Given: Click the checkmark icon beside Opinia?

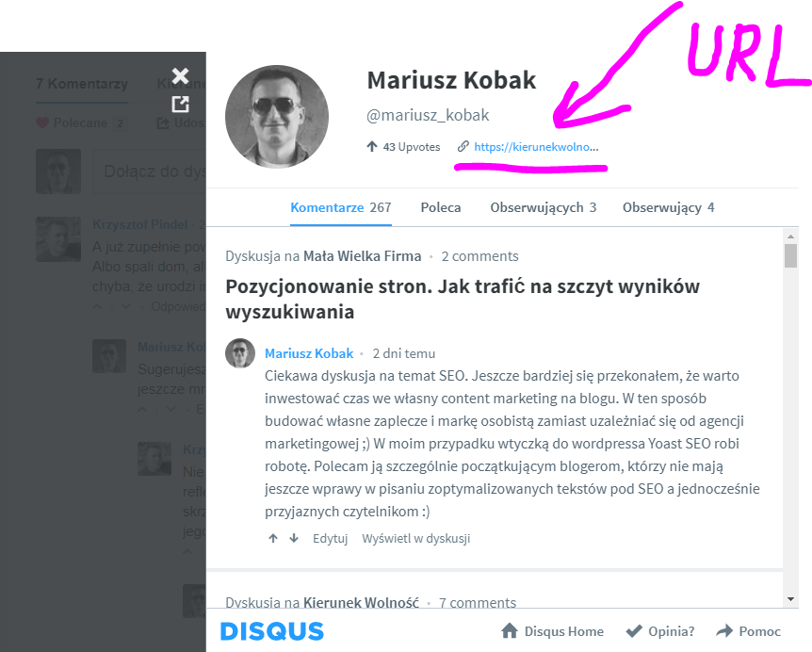Looking at the screenshot, I should [633, 631].
